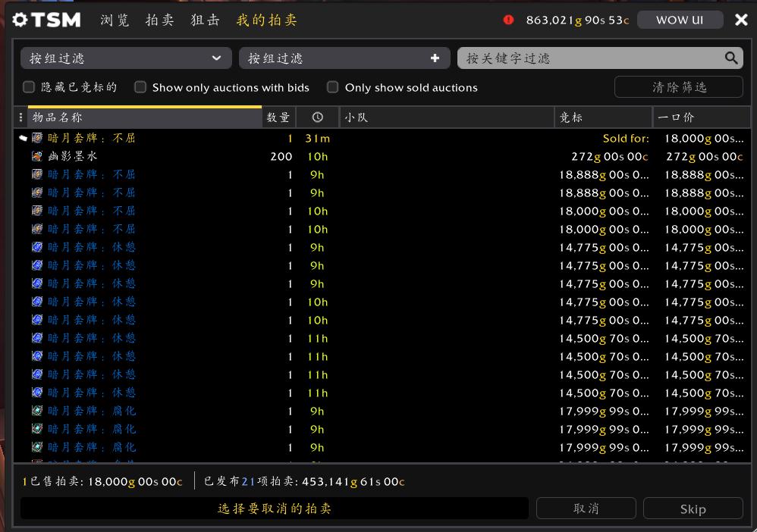Image resolution: width=757 pixels, height=532 pixels.
Task: Open the 狙击 tab
Action: (x=203, y=20)
